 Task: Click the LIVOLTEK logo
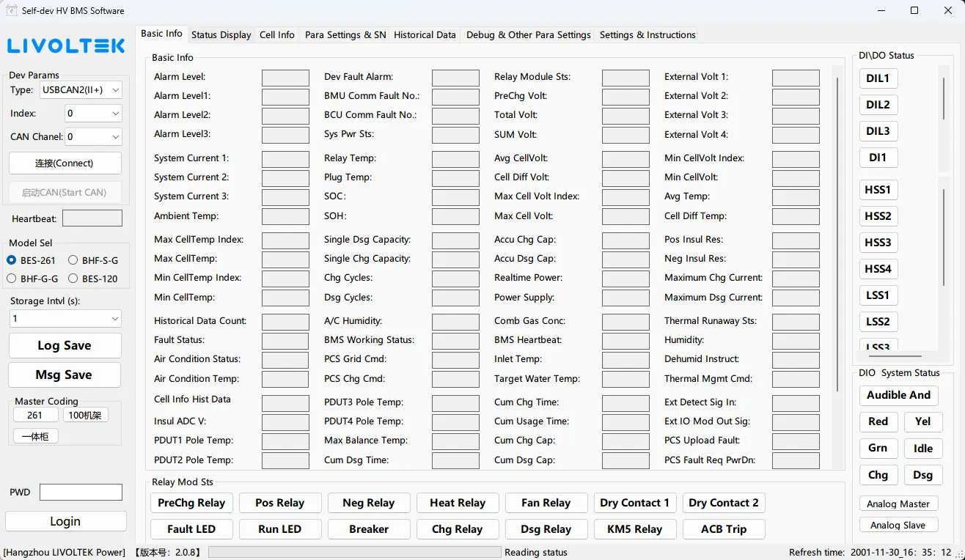tap(66, 45)
